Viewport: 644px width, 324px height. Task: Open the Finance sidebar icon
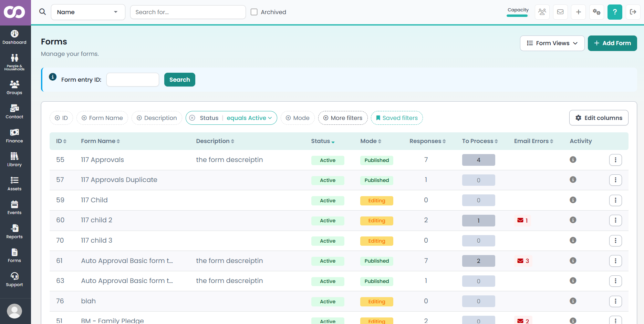[14, 136]
